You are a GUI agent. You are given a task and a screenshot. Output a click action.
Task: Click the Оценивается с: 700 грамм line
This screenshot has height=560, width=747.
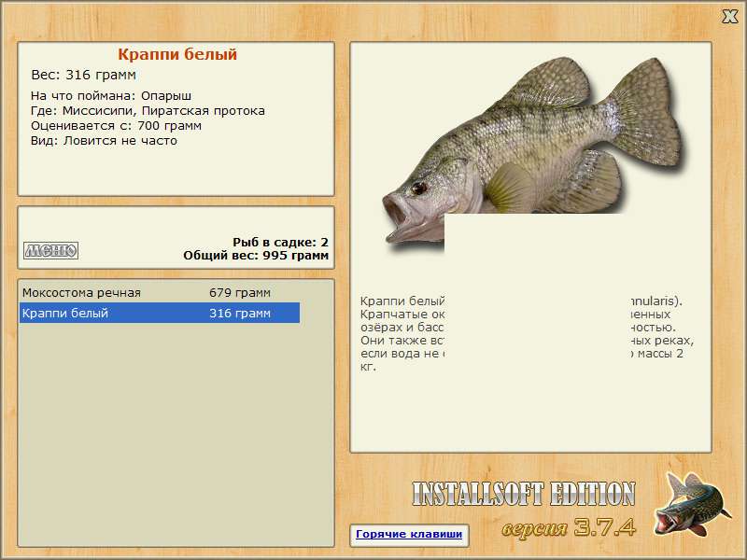(116, 126)
